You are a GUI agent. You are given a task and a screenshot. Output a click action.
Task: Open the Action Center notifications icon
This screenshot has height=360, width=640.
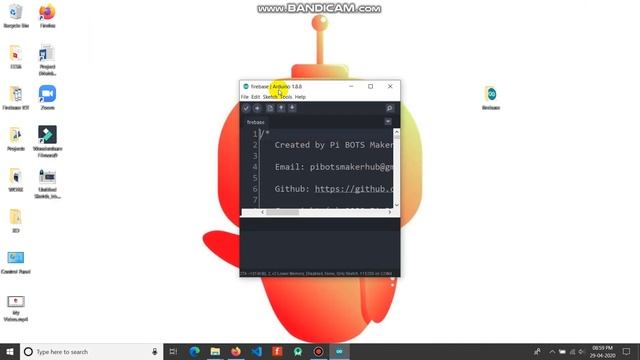[x=626, y=352]
